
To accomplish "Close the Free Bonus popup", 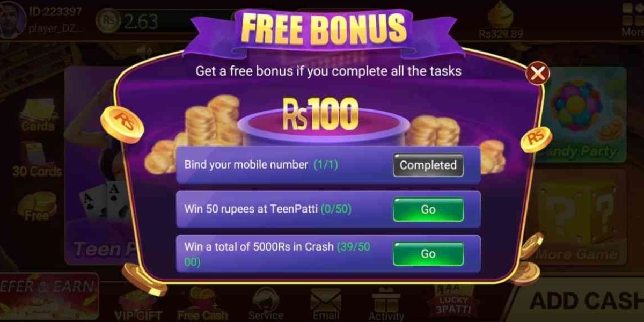I will coord(537,73).
